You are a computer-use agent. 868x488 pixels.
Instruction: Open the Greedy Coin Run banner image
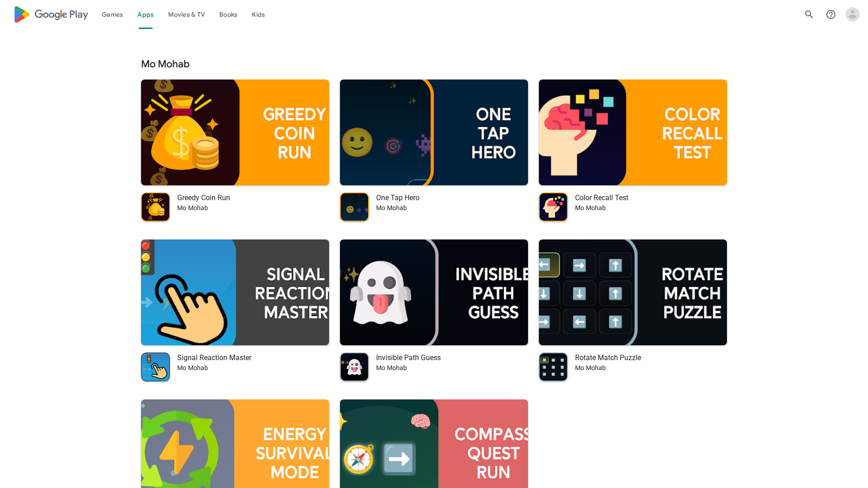click(235, 132)
